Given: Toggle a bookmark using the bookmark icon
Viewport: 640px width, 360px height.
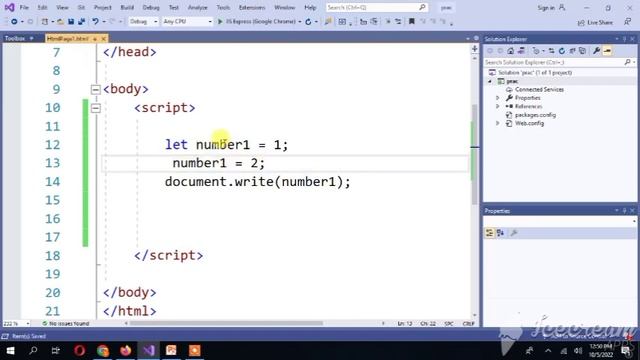Looking at the screenshot, I should (x=412, y=22).
